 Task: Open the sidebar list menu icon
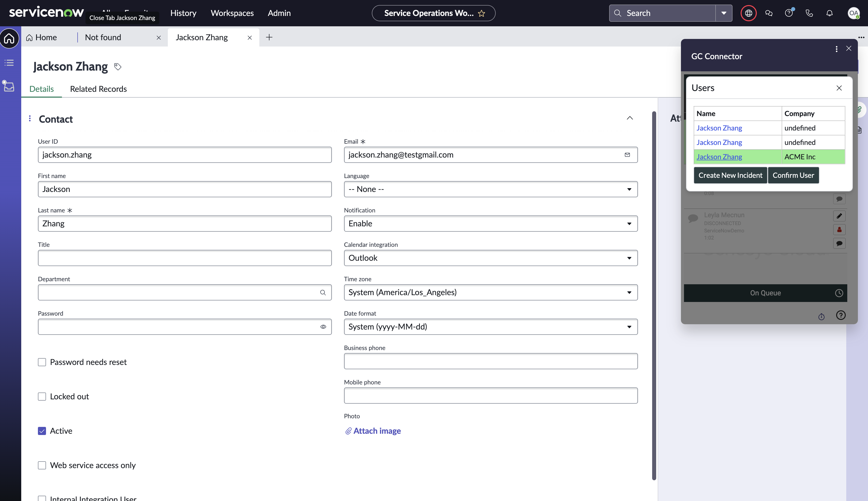point(9,63)
